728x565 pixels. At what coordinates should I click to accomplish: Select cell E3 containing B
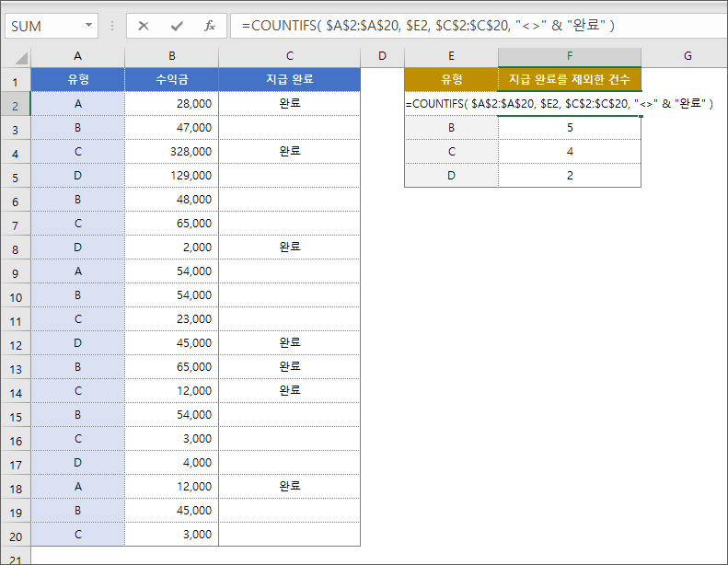[451, 128]
